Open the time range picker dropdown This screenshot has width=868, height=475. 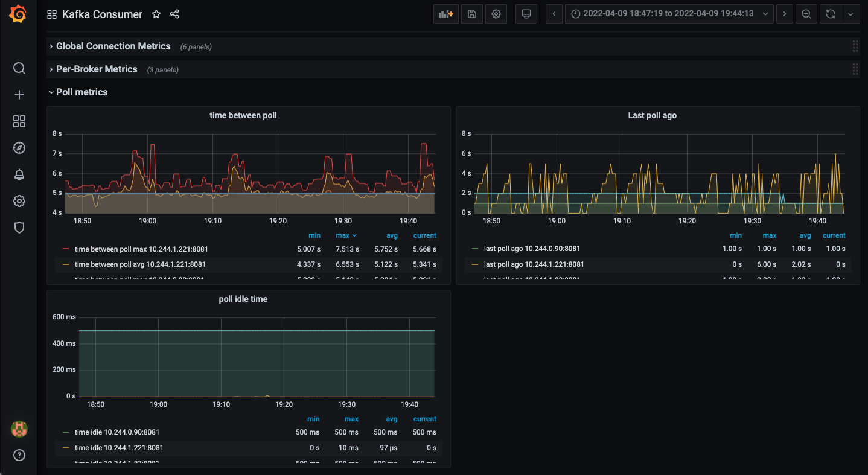(669, 14)
